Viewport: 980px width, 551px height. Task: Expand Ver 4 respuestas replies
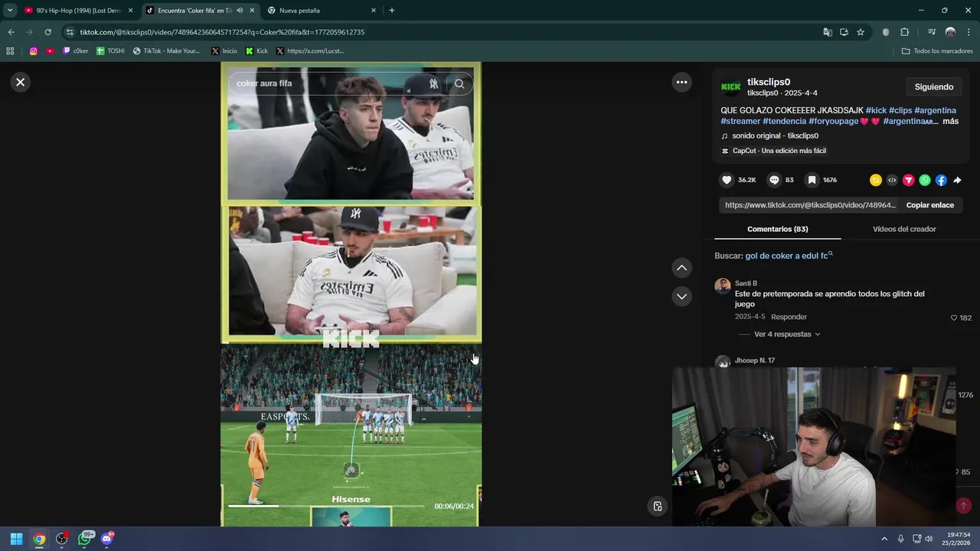(787, 334)
